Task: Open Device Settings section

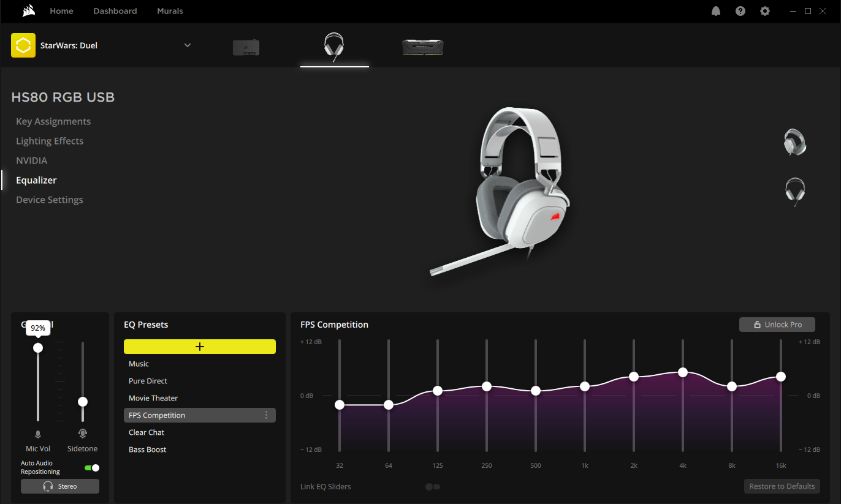Action: (50, 200)
